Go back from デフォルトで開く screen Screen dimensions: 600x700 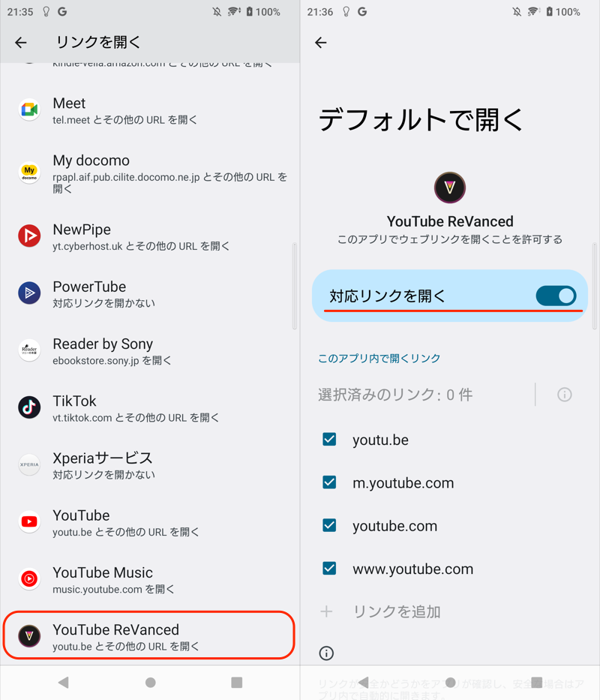(x=321, y=43)
